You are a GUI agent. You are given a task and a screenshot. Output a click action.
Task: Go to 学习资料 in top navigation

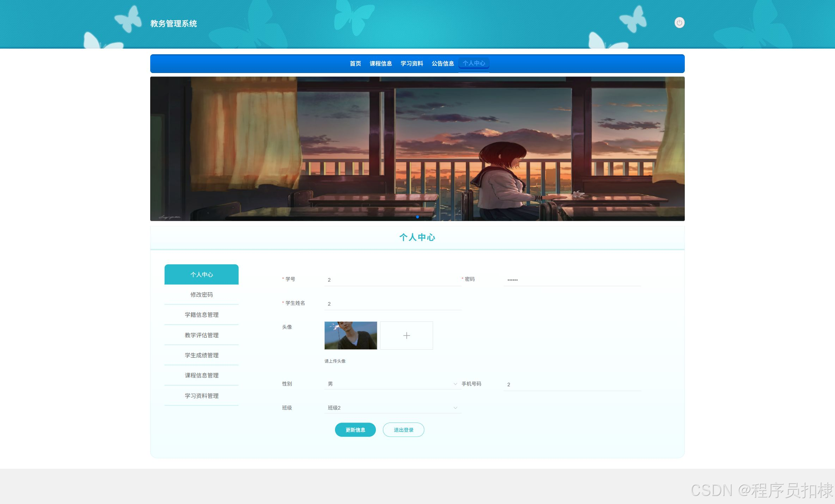click(x=412, y=63)
